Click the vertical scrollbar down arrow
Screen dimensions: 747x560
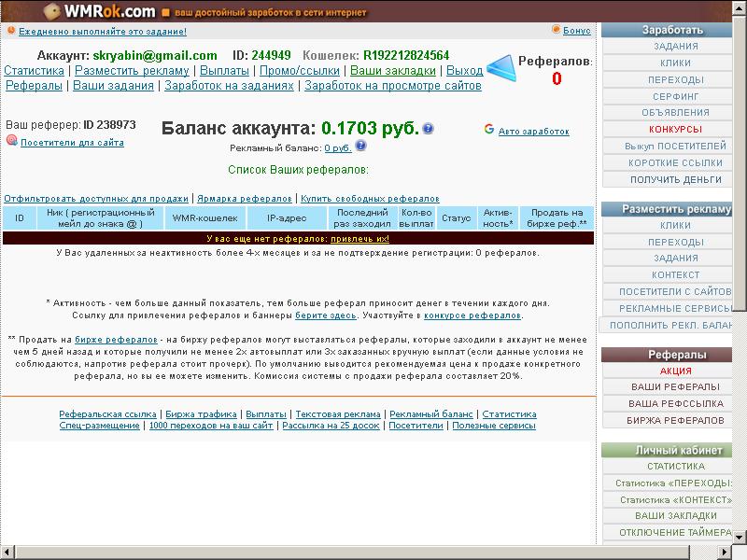pyautogui.click(x=740, y=539)
